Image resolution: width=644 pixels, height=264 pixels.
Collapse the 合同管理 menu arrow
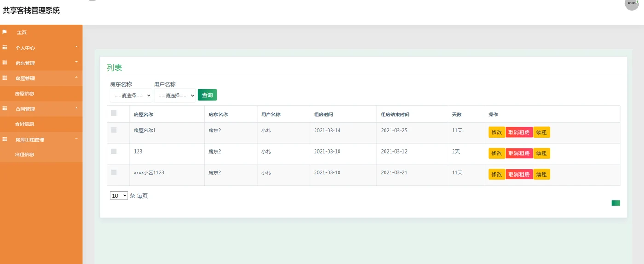[77, 108]
